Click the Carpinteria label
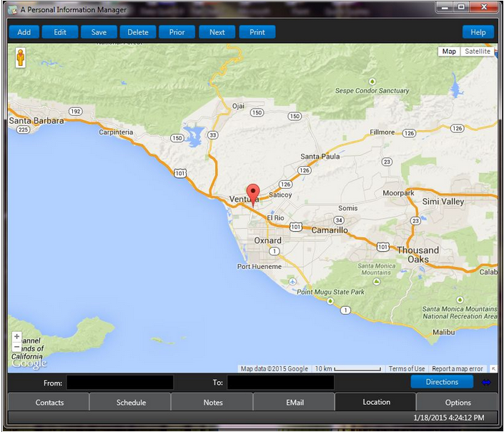504x432 pixels. pos(116,132)
